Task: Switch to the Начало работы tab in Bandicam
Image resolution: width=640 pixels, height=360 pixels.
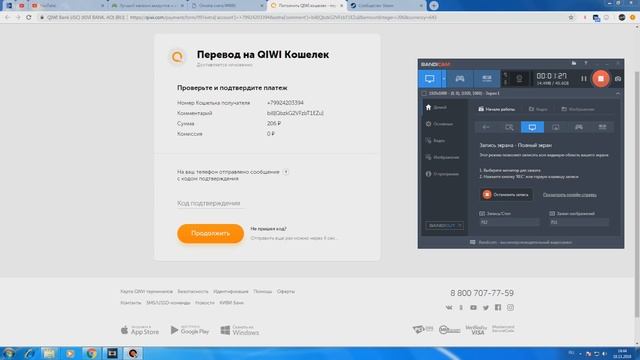Action: pos(497,109)
